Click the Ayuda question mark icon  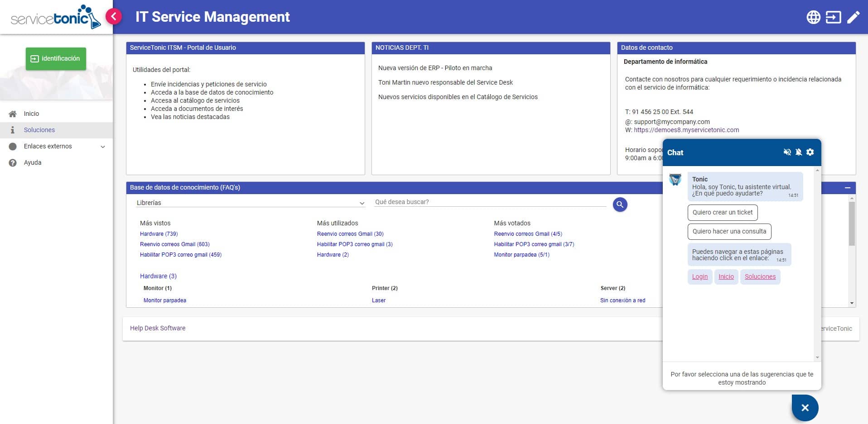[13, 163]
